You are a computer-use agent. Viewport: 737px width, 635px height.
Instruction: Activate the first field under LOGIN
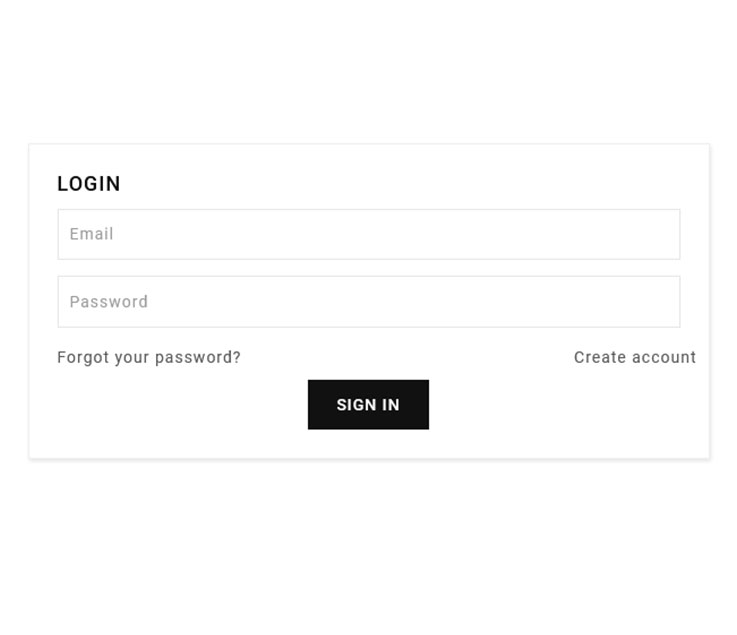(368, 234)
